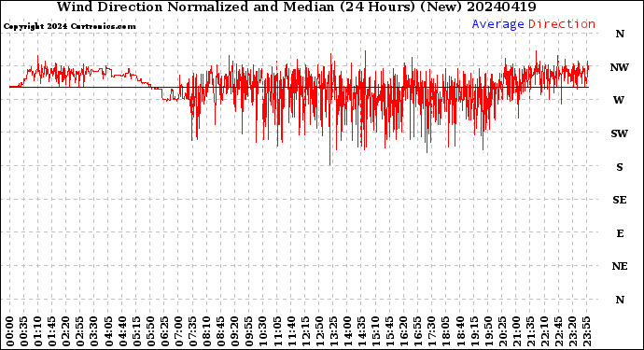
Task: Click the 17:30 time label
Action: coord(432,331)
